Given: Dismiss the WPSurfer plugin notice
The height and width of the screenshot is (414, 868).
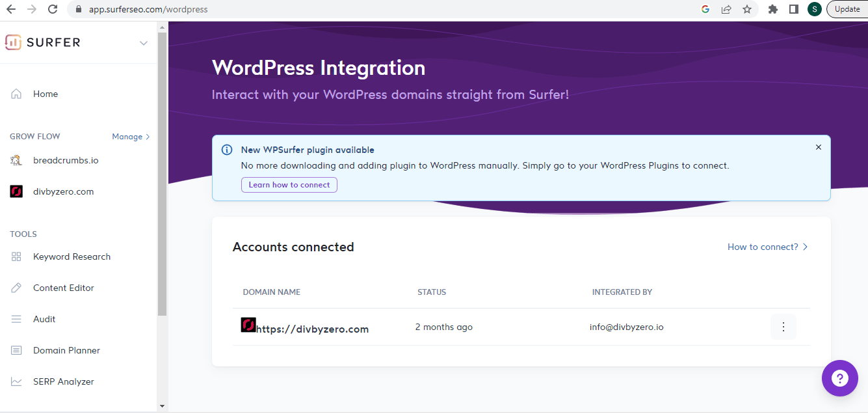Looking at the screenshot, I should pyautogui.click(x=819, y=147).
